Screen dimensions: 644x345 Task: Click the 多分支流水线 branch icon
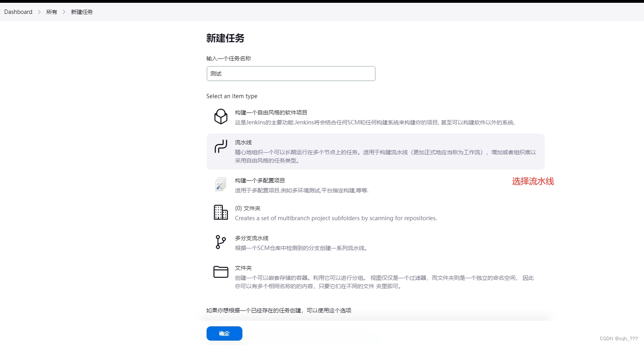coord(221,242)
